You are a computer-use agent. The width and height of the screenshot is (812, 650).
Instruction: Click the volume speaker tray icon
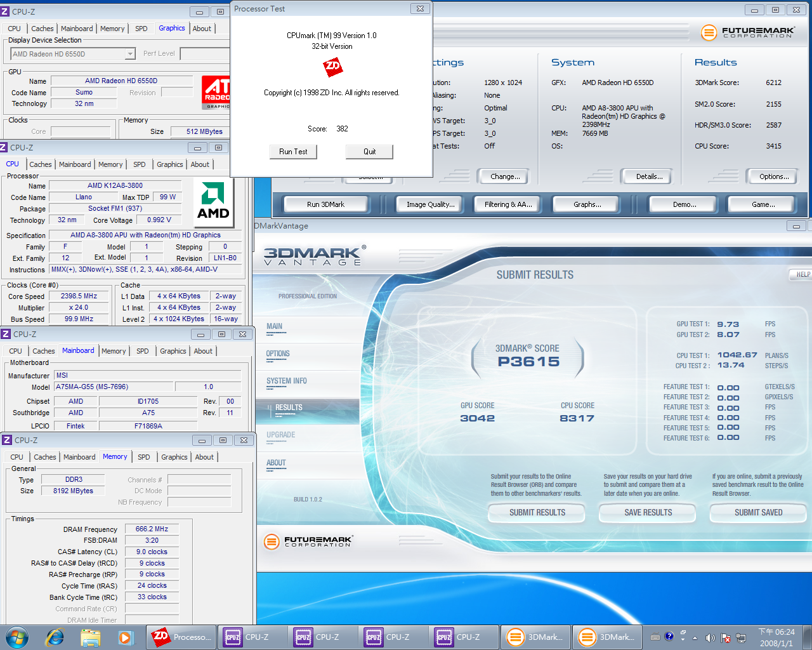pyautogui.click(x=710, y=637)
